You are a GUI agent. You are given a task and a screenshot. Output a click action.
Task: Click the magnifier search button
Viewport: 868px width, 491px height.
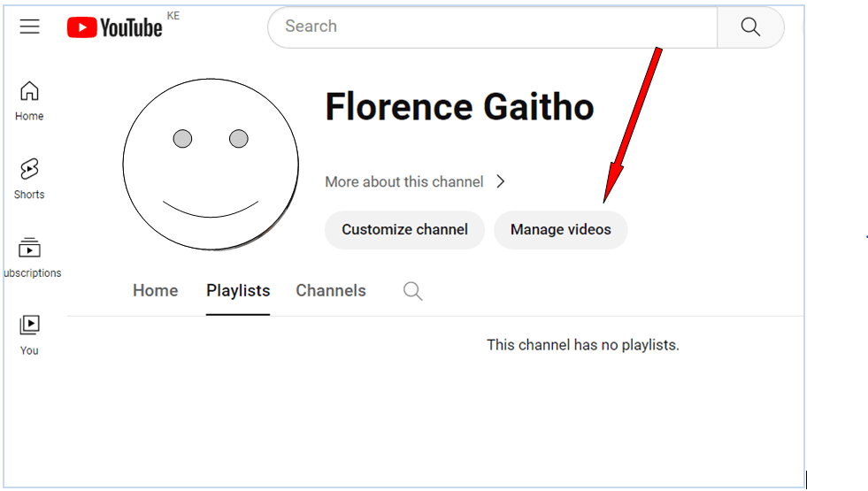pos(750,27)
